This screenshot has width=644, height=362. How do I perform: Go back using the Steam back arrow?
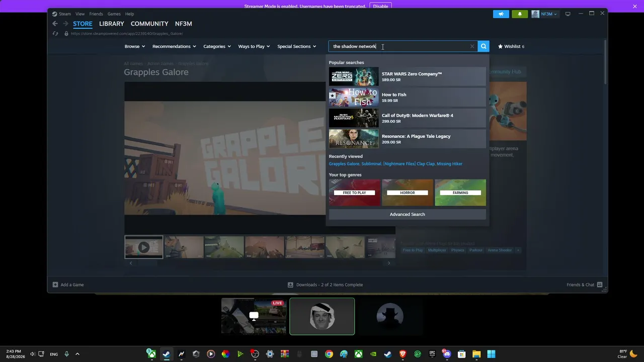(55, 24)
